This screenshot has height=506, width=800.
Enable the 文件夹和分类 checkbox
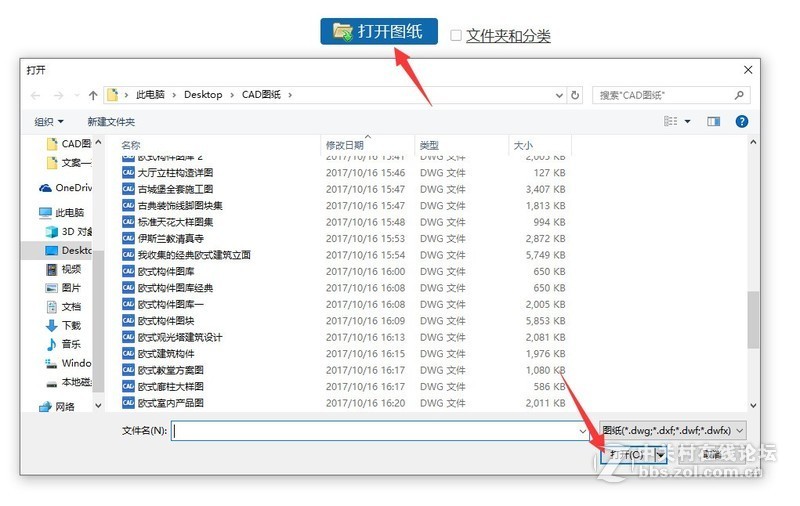pyautogui.click(x=456, y=35)
